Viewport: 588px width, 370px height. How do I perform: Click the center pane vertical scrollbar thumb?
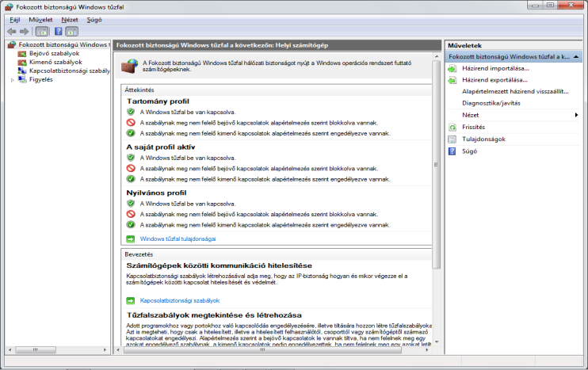(436, 164)
